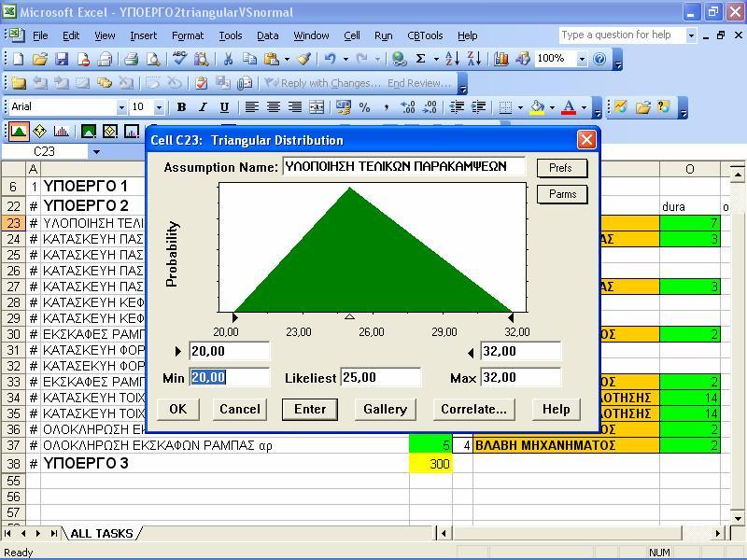The image size is (747, 560).
Task: Click the Increase Decimal icon
Action: [x=408, y=107]
